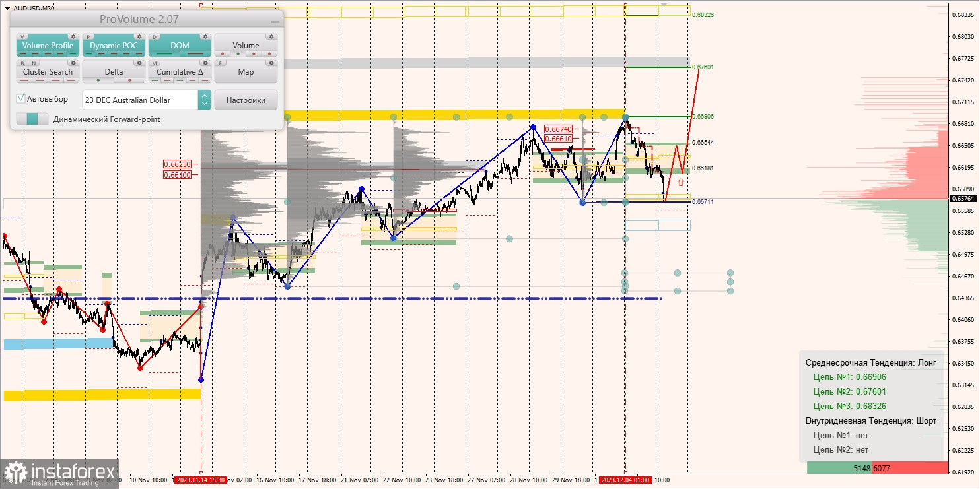Screen dimensions: 980x489
Task: Click the B hotkey tag on Cluster Search
Action: (22, 63)
